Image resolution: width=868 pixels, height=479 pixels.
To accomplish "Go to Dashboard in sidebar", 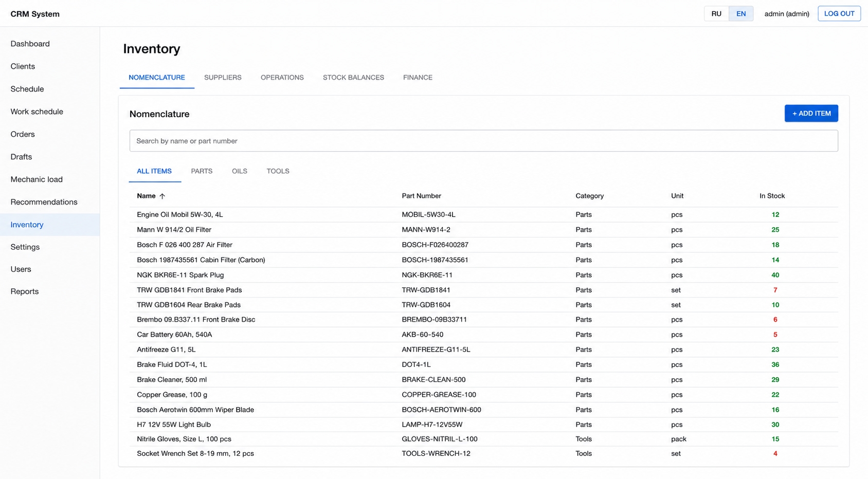I will pyautogui.click(x=50, y=44).
